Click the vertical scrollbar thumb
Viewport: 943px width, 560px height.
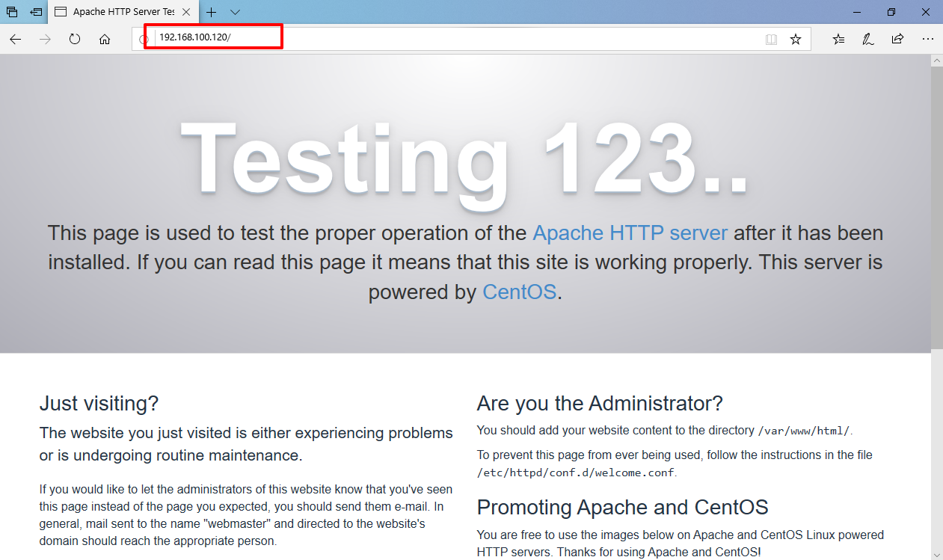point(936,207)
